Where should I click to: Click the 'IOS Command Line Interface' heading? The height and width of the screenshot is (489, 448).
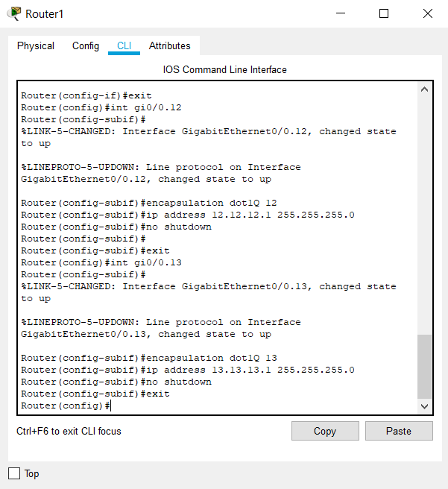coord(225,69)
